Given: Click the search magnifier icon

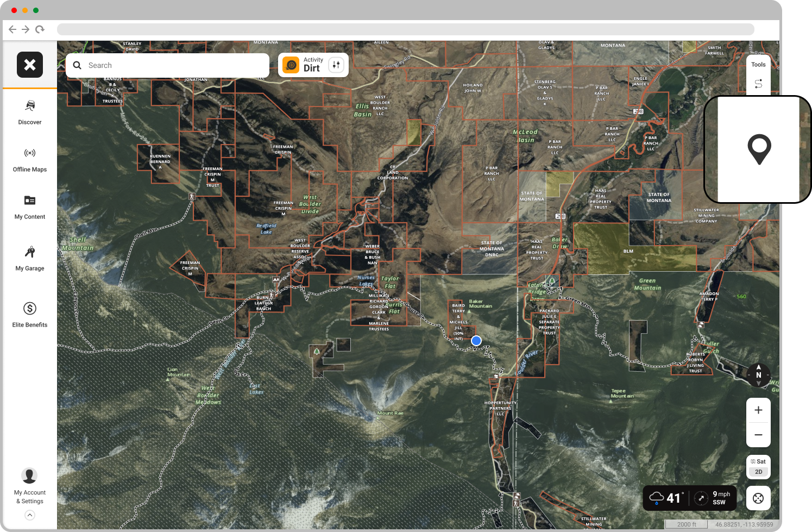Looking at the screenshot, I should (77, 65).
